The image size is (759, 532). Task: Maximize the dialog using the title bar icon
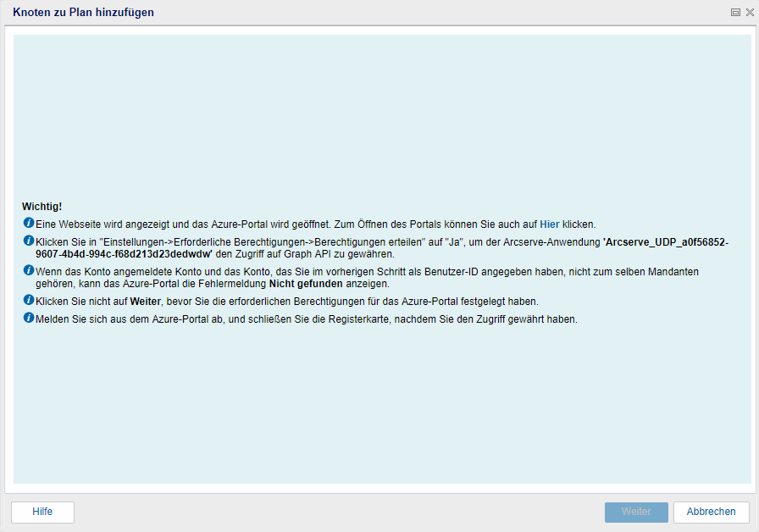(x=735, y=14)
